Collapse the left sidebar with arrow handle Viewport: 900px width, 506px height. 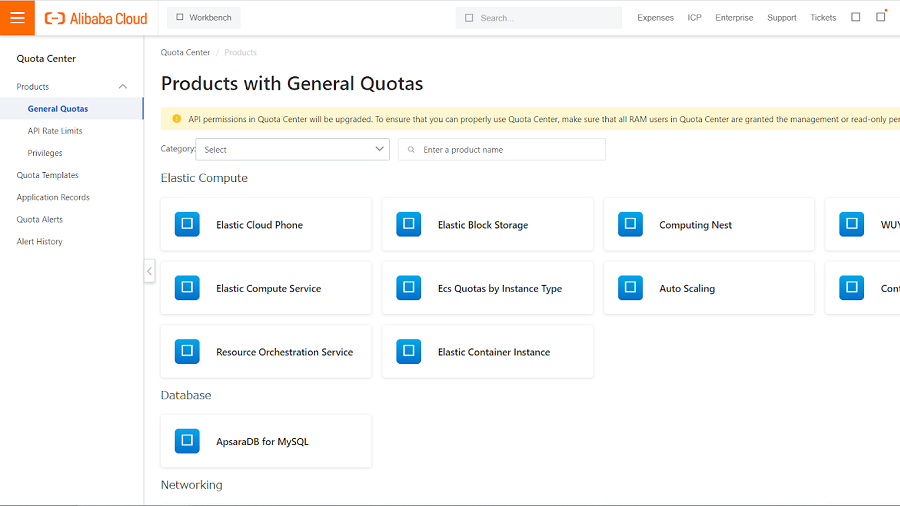(149, 271)
